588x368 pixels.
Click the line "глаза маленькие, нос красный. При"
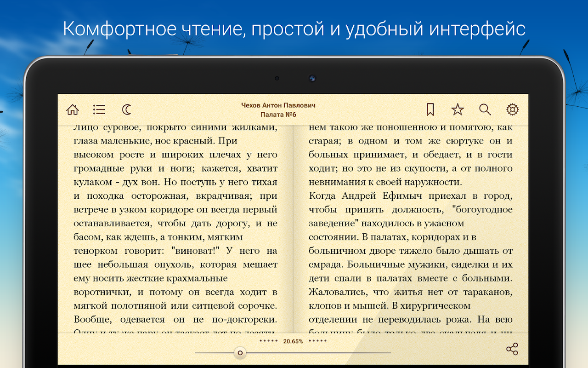155,141
